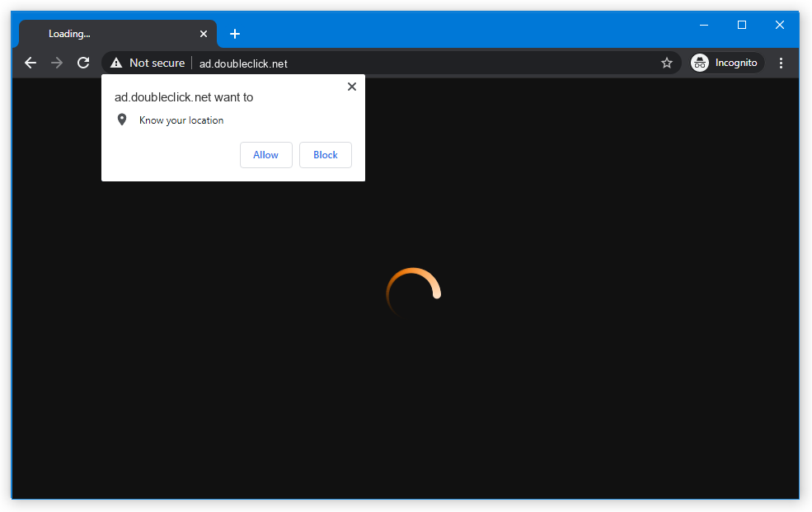Bookmark this page with the star icon
This screenshot has width=812, height=512.
tap(667, 63)
